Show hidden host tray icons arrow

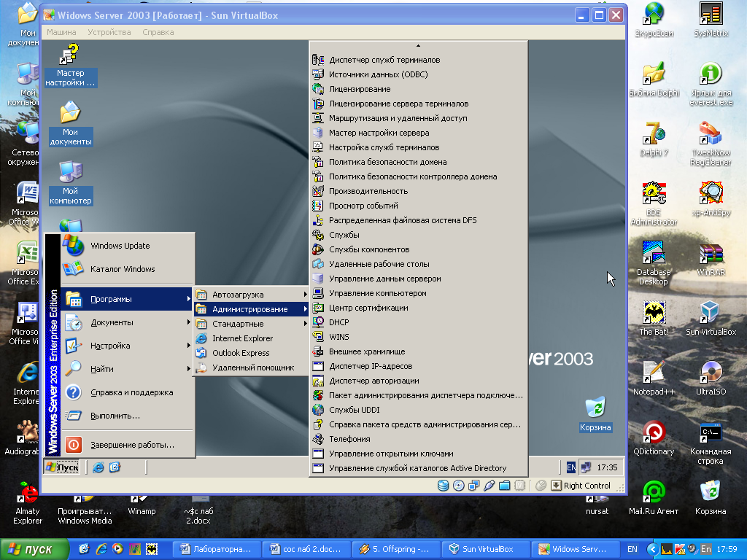[x=653, y=549]
